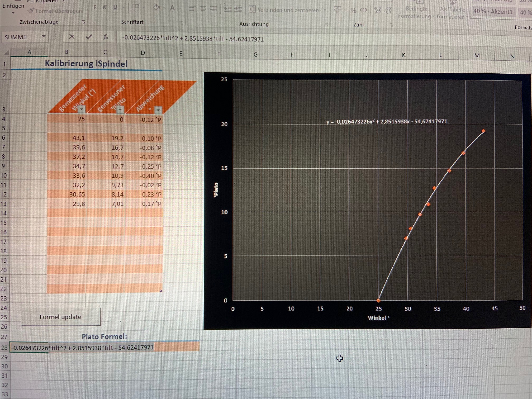Toggle italic K formatting

point(105,7)
